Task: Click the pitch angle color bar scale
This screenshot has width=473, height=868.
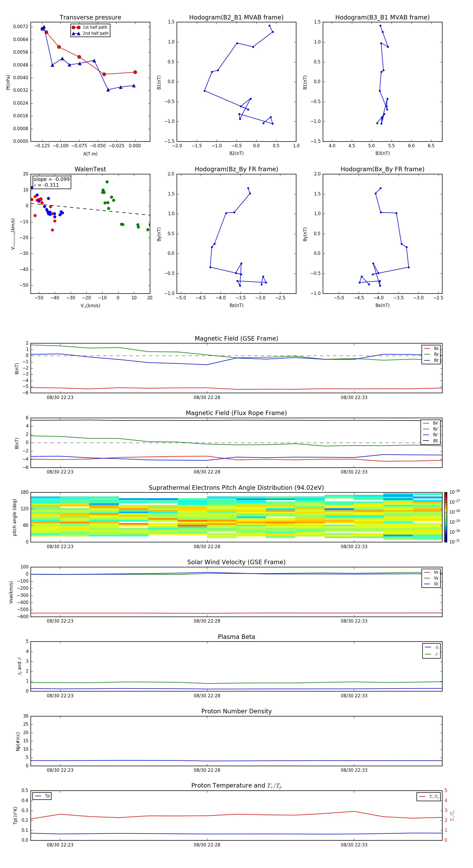Action: (445, 517)
